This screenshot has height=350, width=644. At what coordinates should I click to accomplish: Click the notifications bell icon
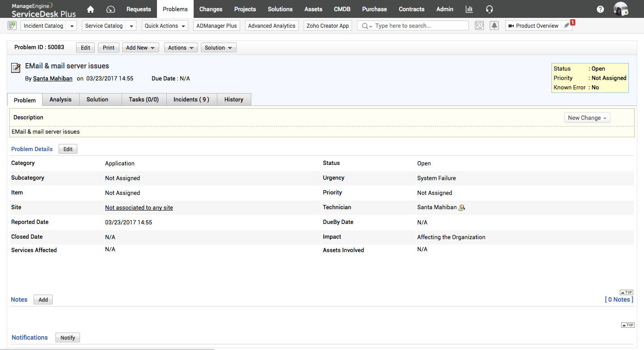pyautogui.click(x=494, y=26)
